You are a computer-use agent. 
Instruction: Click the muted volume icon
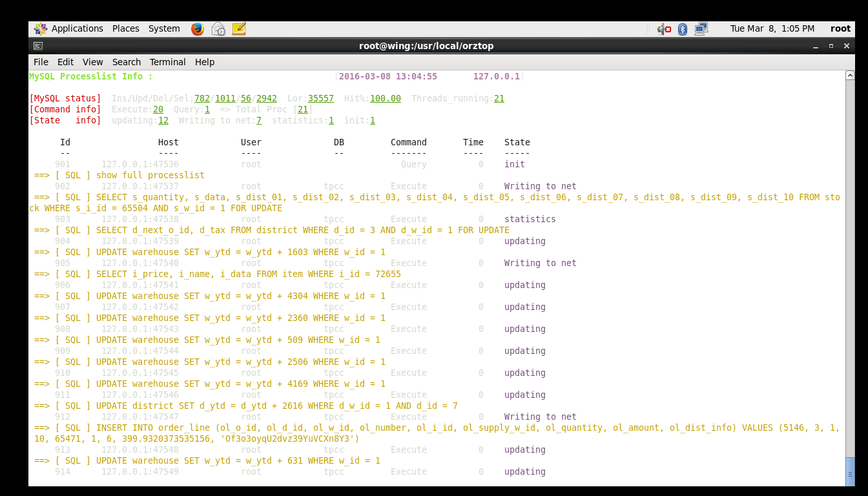point(664,29)
